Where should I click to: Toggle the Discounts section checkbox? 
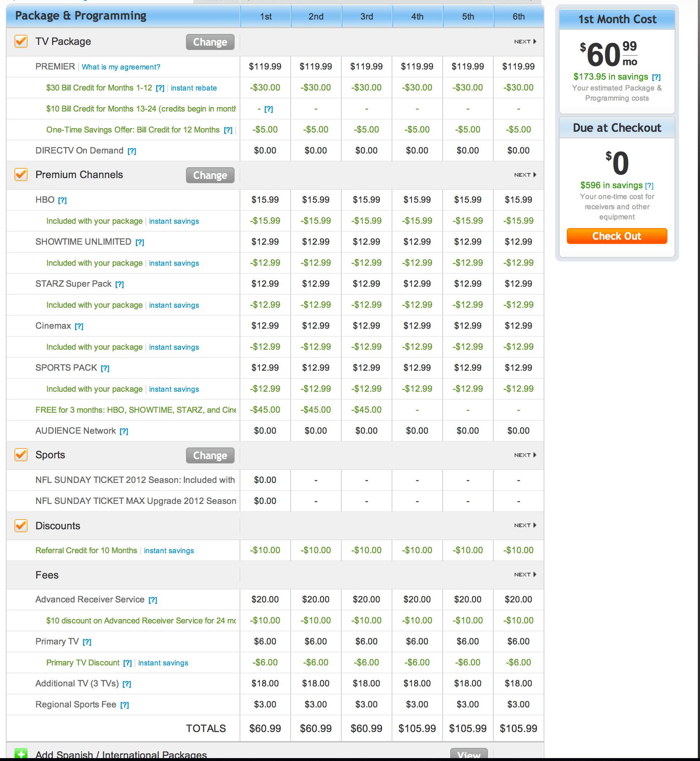(x=21, y=525)
